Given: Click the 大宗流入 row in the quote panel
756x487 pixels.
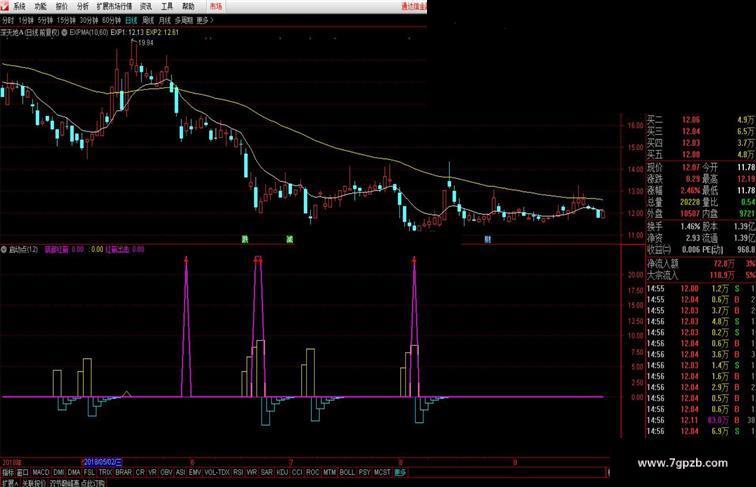Looking at the screenshot, I should [701, 275].
